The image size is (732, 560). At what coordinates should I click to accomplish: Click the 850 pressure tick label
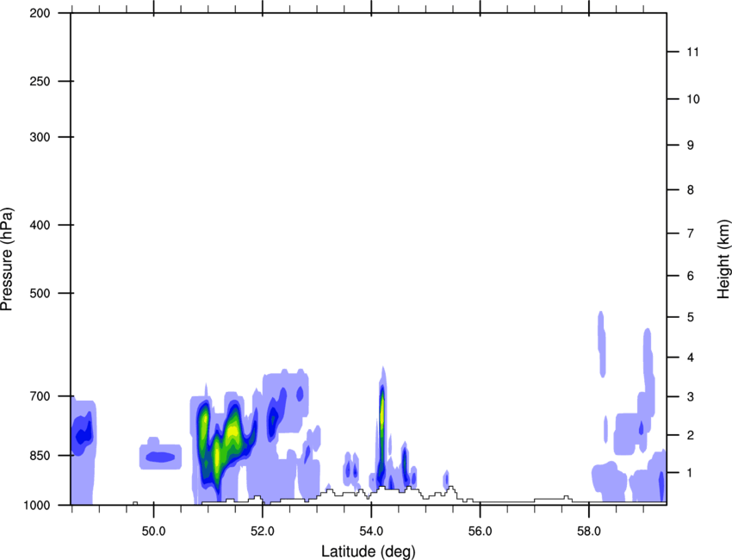[40, 456]
